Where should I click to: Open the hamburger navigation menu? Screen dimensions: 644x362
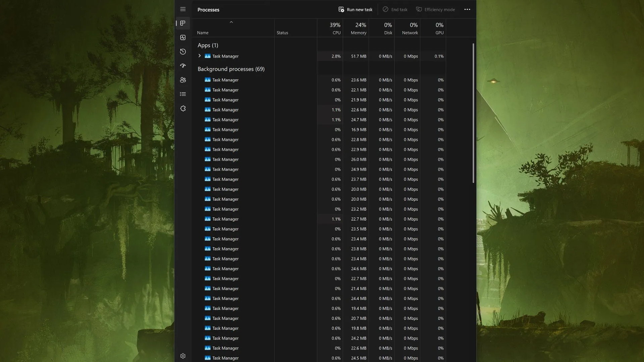(x=183, y=9)
